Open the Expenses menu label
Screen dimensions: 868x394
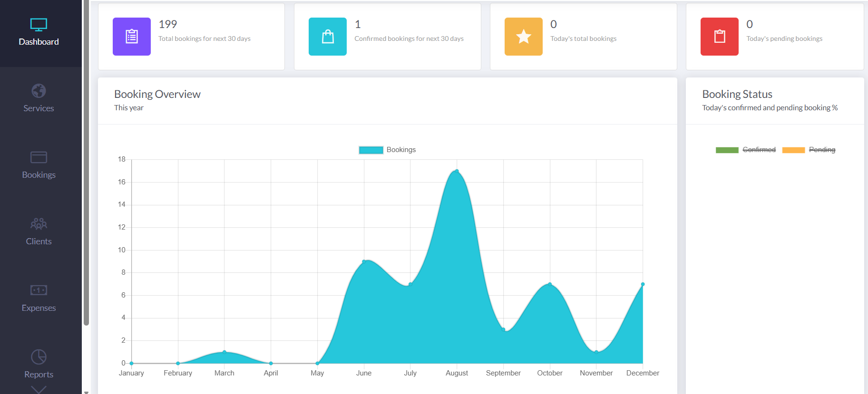tap(39, 308)
